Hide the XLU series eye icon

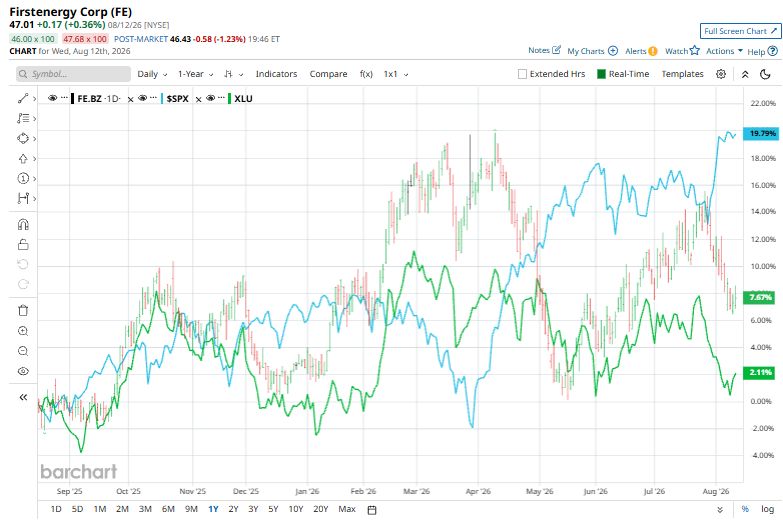210,98
